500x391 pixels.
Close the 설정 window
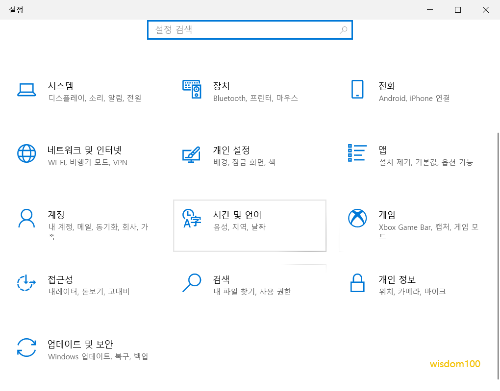(486, 10)
